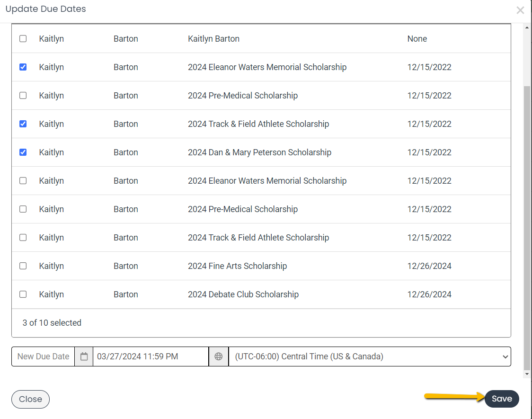The height and width of the screenshot is (419, 532).
Task: Click the 'New Due Date' label
Action: (43, 357)
